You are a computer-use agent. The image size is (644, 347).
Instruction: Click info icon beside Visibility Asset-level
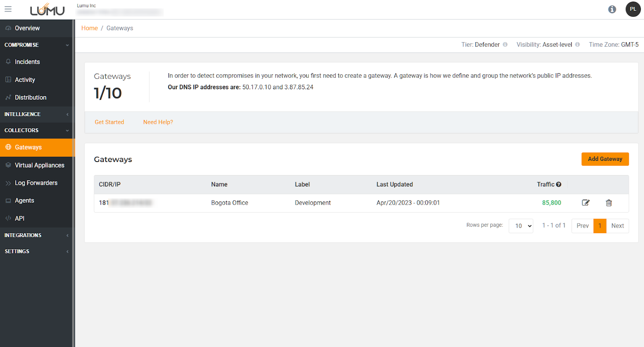[578, 45]
